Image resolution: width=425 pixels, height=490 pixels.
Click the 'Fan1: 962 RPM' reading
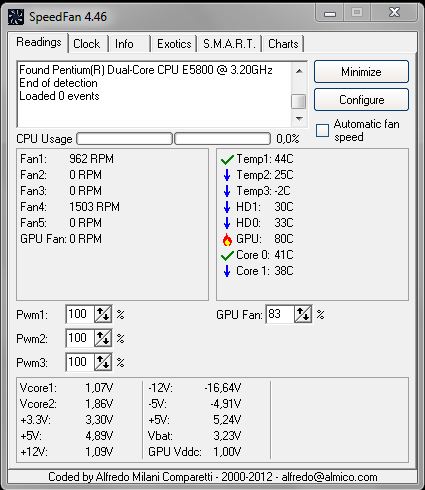pyautogui.click(x=67, y=159)
